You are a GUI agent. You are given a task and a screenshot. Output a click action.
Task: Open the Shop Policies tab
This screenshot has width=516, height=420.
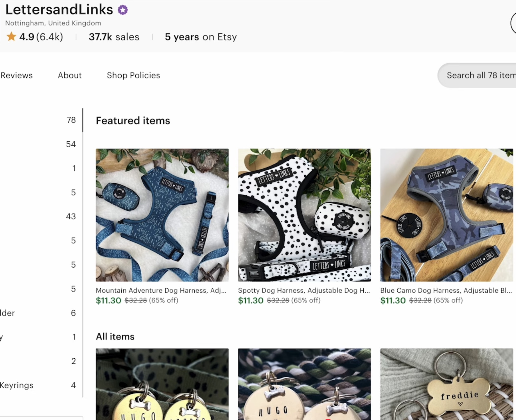pyautogui.click(x=133, y=75)
